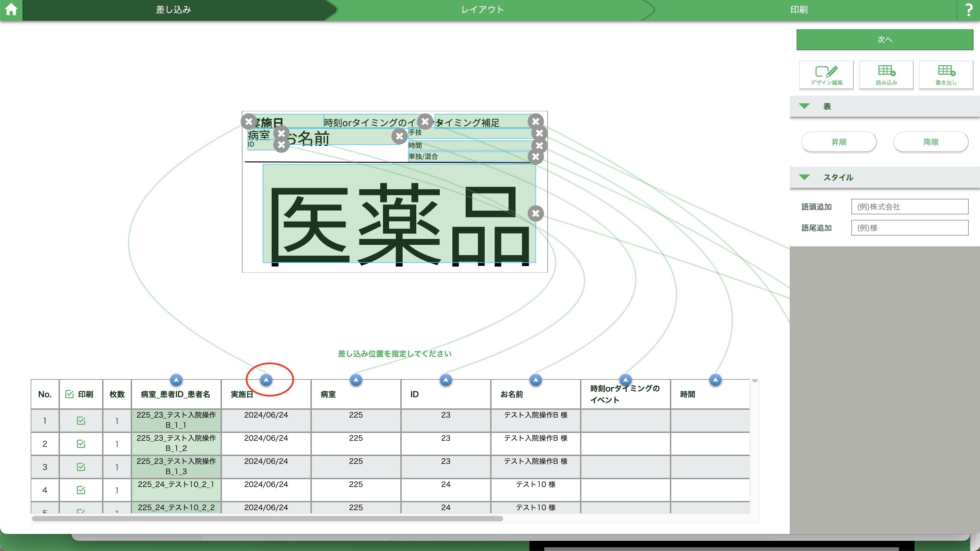Toggle the 印刷 header checkbox

point(69,394)
